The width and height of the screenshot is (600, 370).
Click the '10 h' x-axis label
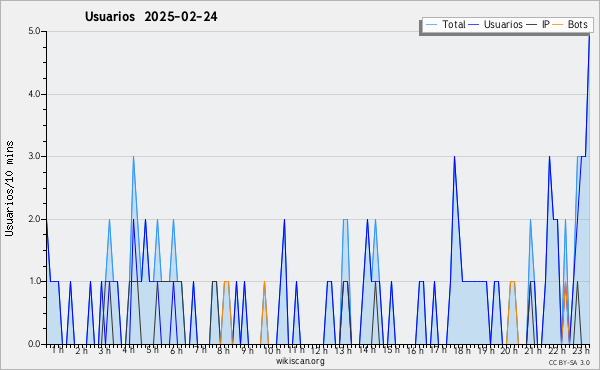pos(272,351)
